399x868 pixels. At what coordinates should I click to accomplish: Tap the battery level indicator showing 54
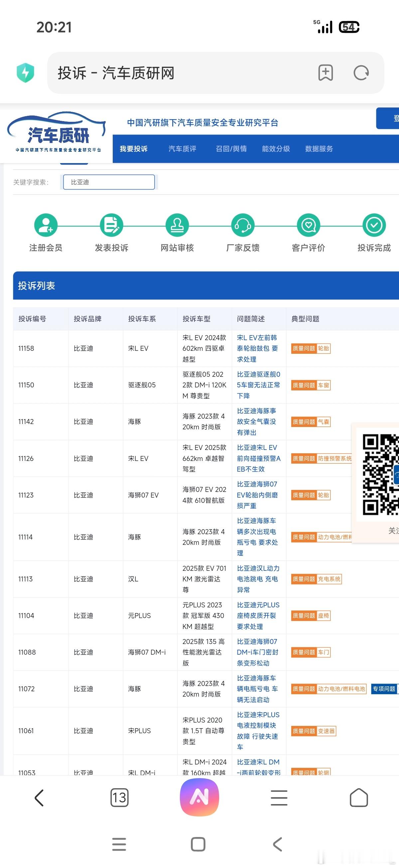349,27
